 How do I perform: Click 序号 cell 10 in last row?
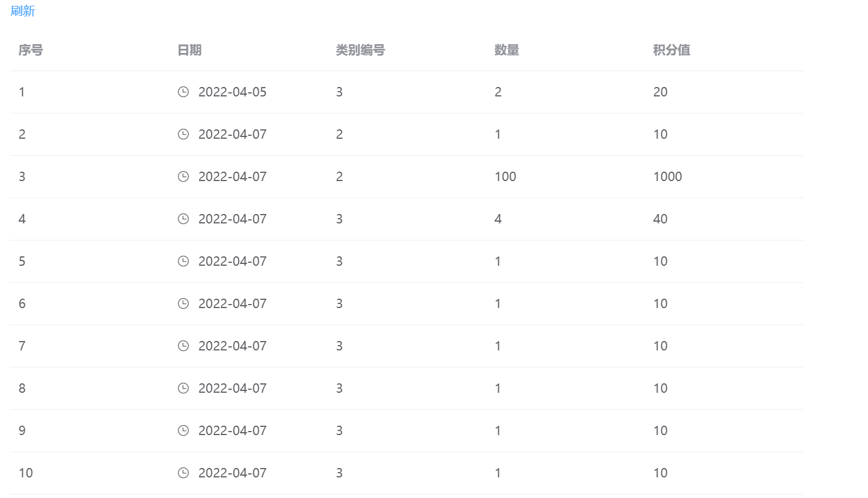pos(26,473)
